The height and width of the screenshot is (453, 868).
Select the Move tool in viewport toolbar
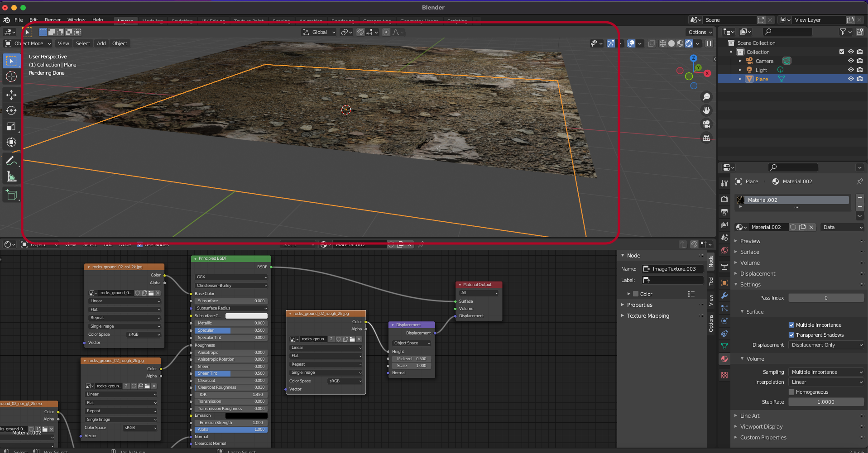pyautogui.click(x=11, y=95)
